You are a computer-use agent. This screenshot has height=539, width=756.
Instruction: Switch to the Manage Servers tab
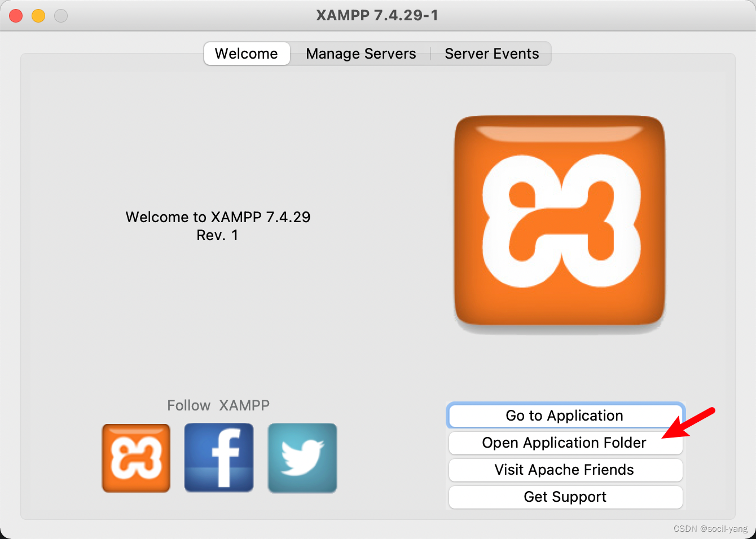(361, 54)
